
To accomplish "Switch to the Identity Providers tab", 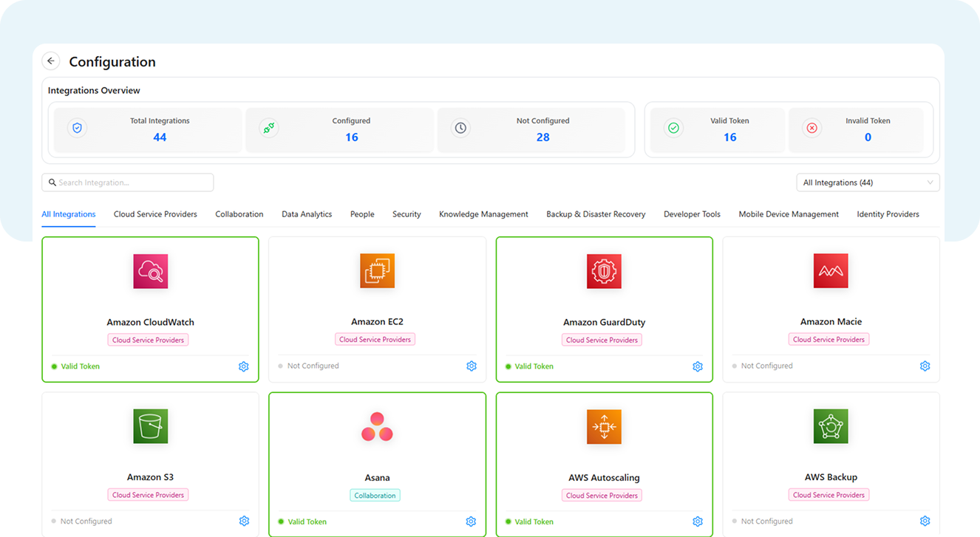I will coord(888,214).
